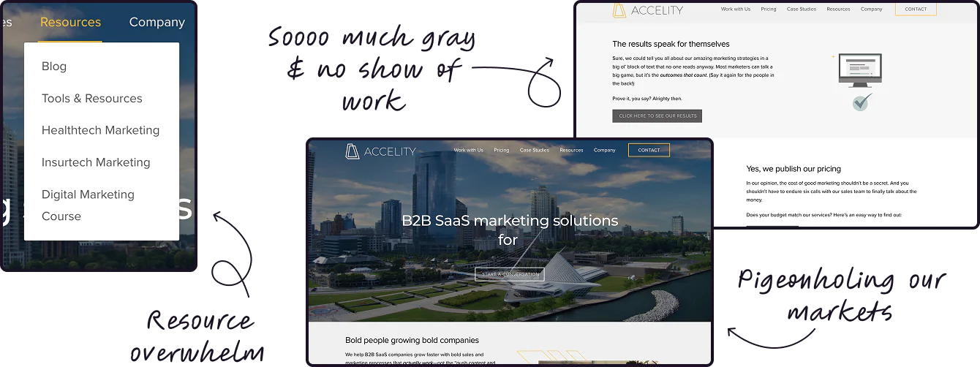Select Tools & Resources in the dropdown
This screenshot has width=980, height=367.
(x=92, y=99)
